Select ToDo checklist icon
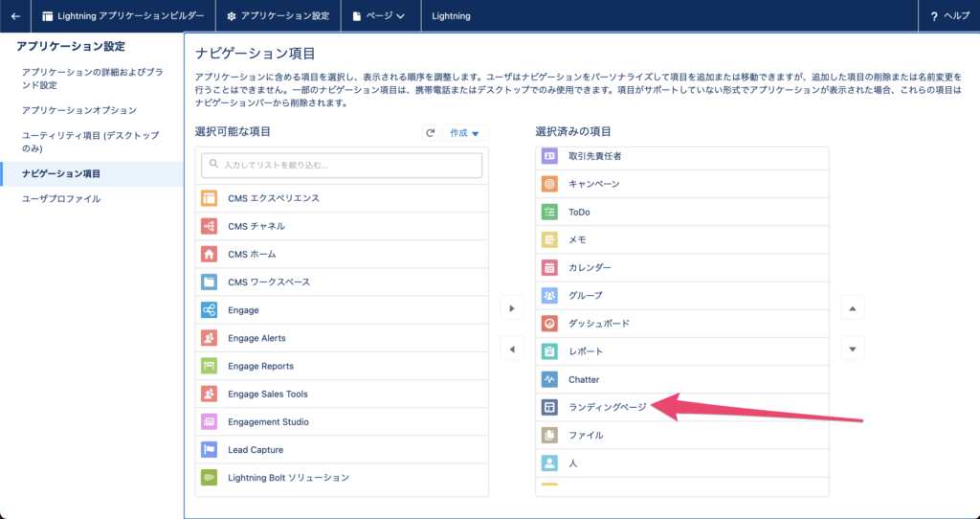 point(549,212)
